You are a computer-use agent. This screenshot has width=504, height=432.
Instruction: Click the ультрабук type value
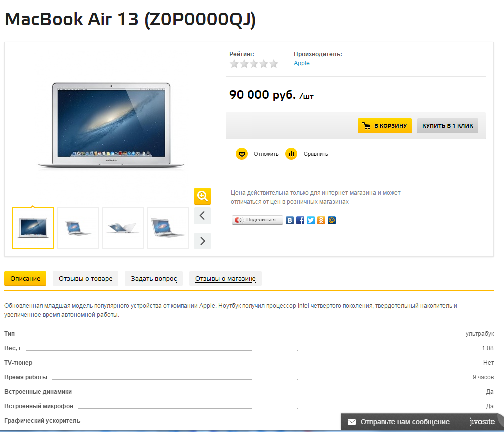pyautogui.click(x=479, y=334)
